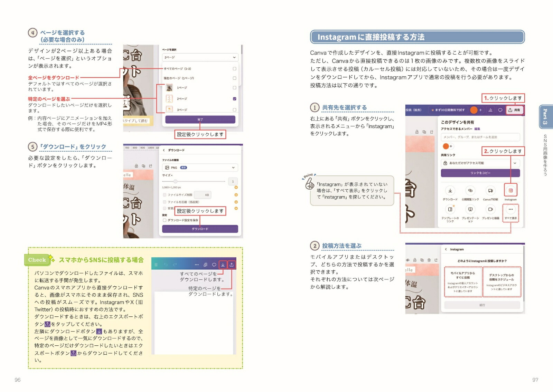Click the 完了 button
The height and width of the screenshot is (392, 553).
point(200,119)
